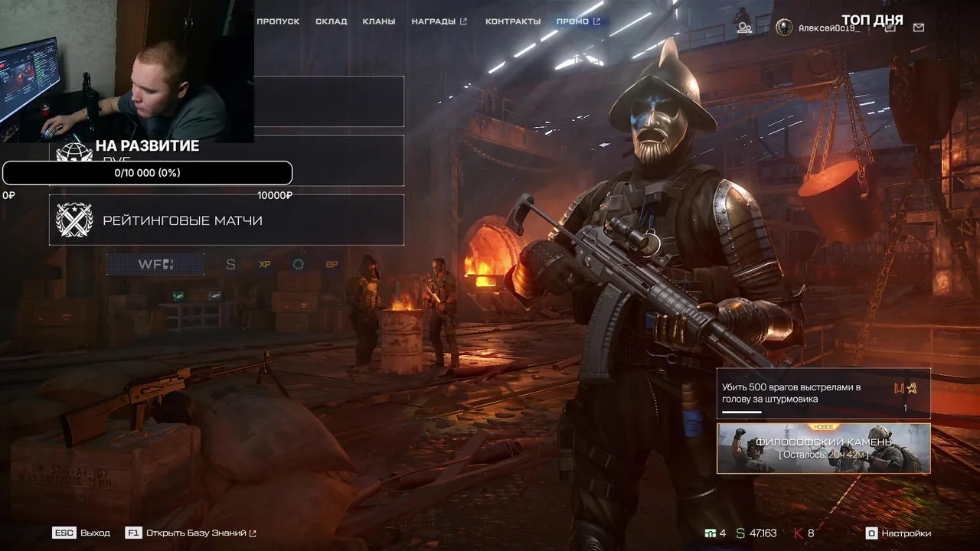The width and height of the screenshot is (980, 551).
Task: Switch to the КОНТРАКТЫ tab
Action: coord(513,21)
